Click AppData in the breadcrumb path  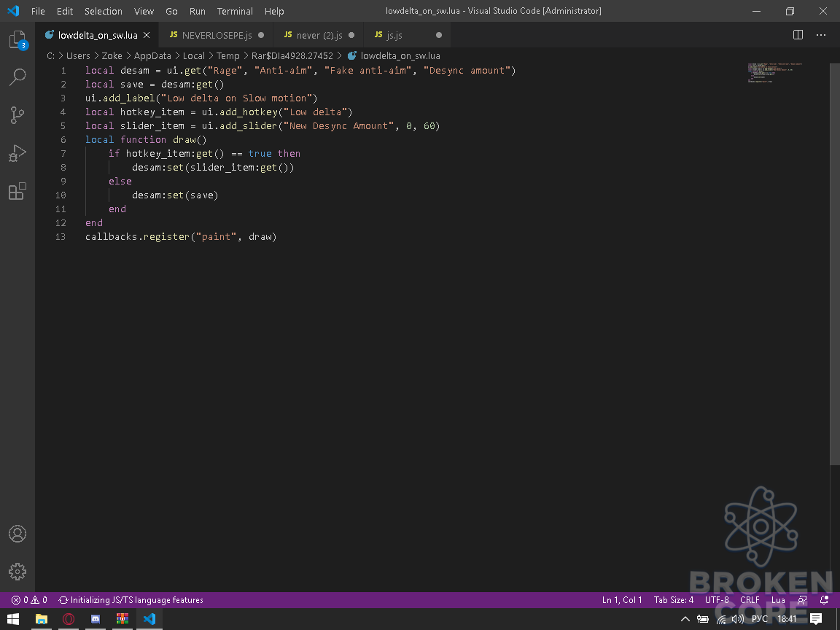(x=152, y=55)
